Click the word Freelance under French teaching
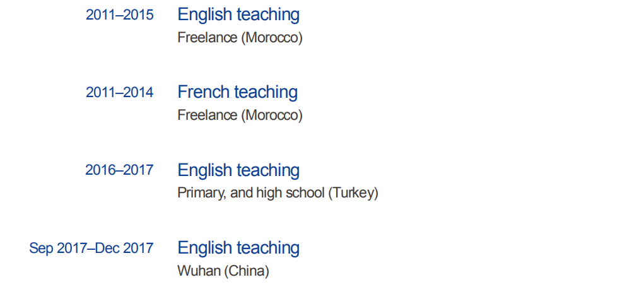This screenshot has height=299, width=644. click(208, 115)
